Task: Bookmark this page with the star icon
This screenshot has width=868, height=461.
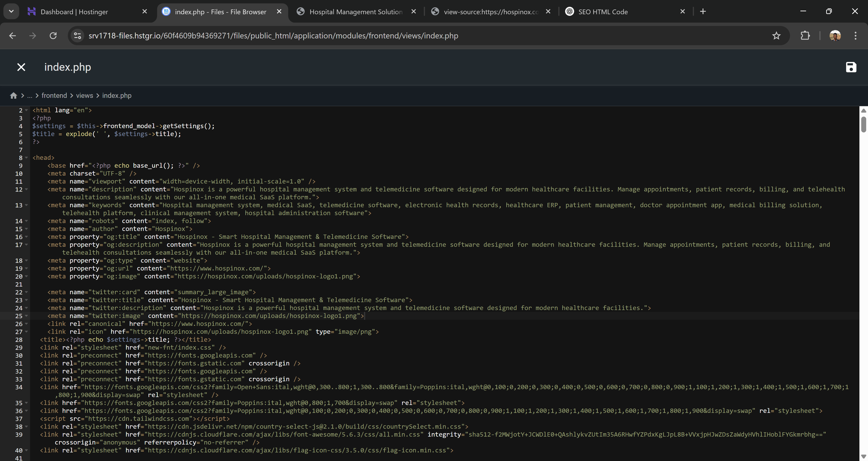Action: point(776,36)
